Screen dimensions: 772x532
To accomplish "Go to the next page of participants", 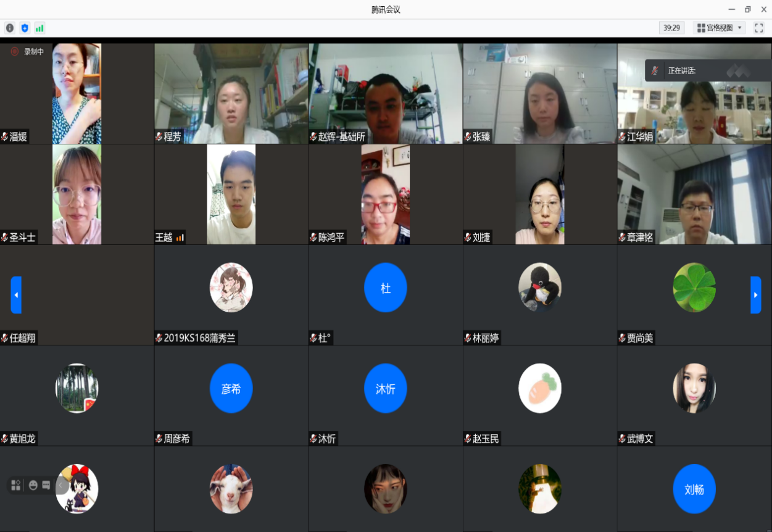I will [755, 295].
